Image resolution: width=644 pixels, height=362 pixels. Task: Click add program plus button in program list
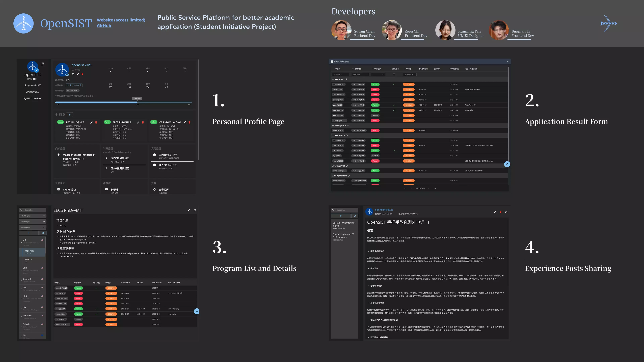pos(29,233)
